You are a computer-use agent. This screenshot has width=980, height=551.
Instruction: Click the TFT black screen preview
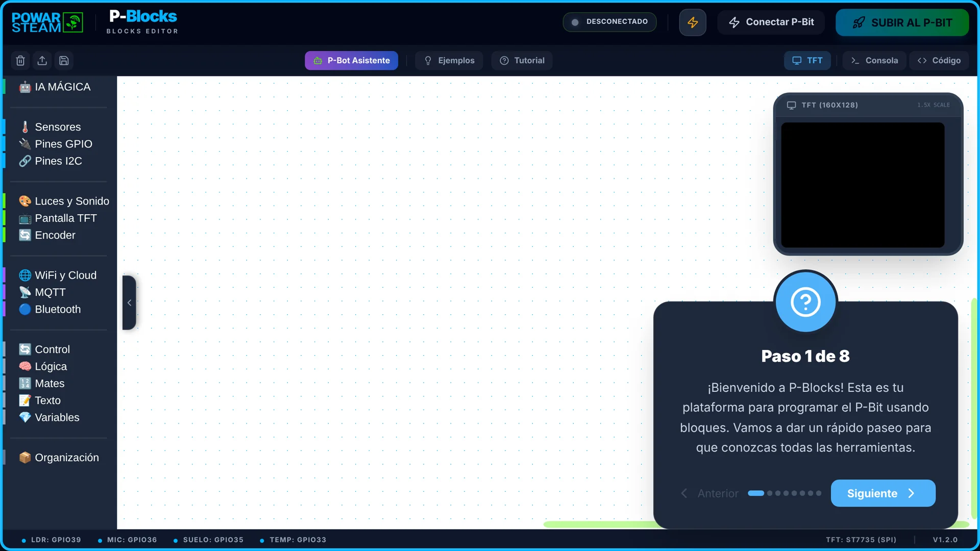coord(863,185)
